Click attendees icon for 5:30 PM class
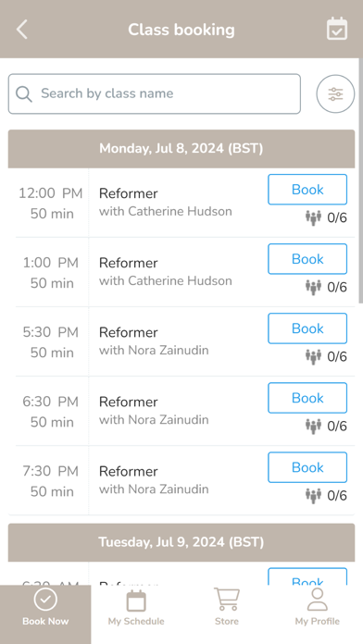Screen dimensions: 363x644 tap(313, 356)
